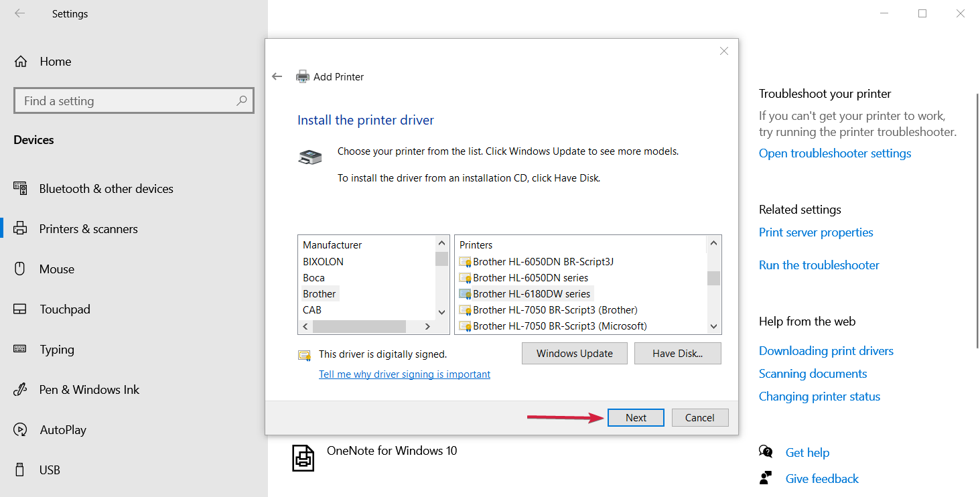Select Brother in the Manufacturer list

point(320,293)
